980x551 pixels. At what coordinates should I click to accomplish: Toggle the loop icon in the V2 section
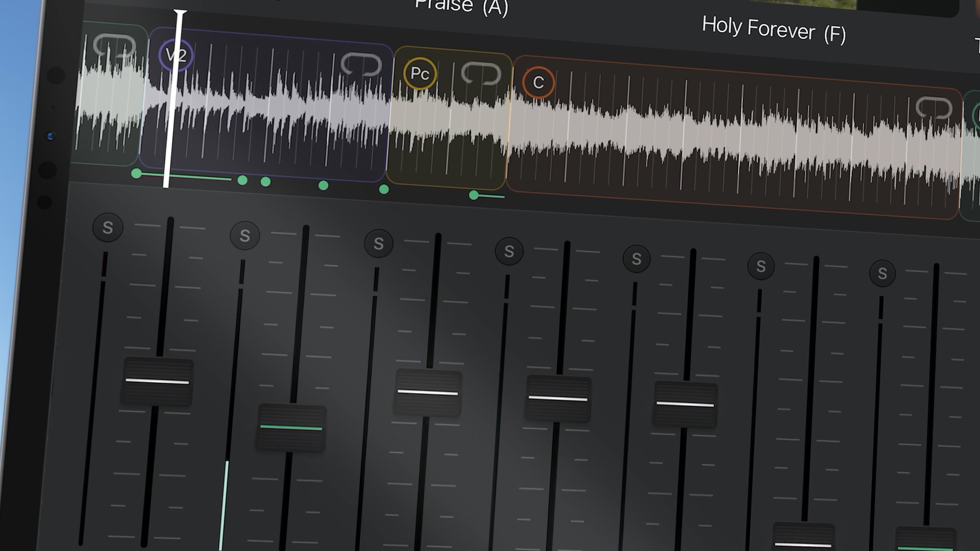click(x=361, y=64)
